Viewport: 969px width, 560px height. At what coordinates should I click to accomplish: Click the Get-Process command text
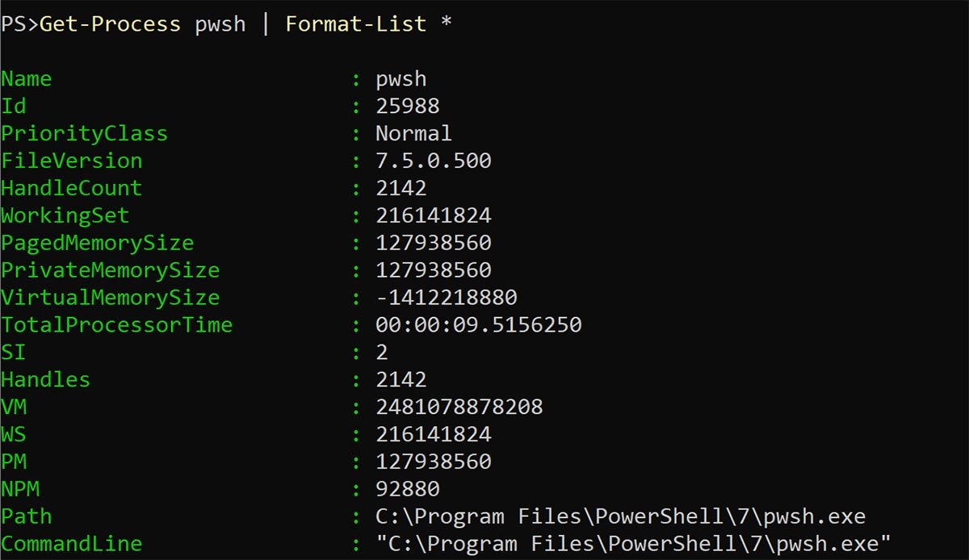pyautogui.click(x=110, y=24)
